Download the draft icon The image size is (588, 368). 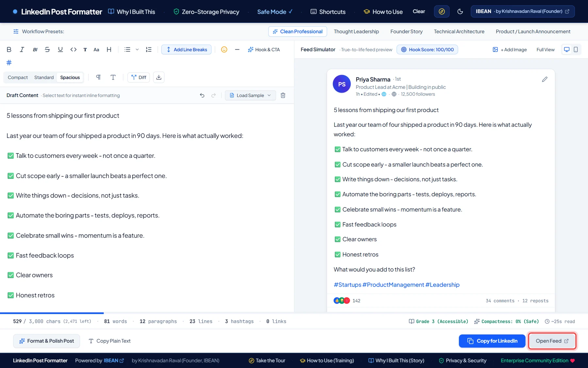159,77
